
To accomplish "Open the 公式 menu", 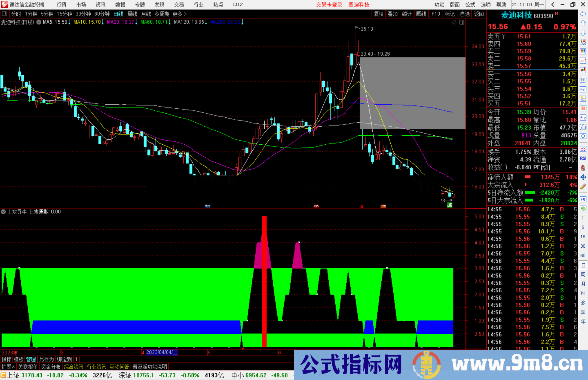I will tap(470, 5).
